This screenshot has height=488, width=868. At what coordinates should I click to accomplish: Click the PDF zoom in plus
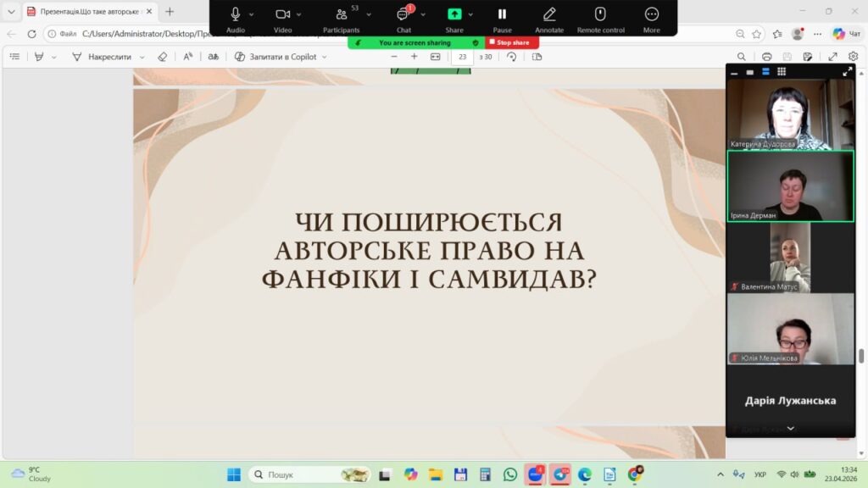coord(415,57)
